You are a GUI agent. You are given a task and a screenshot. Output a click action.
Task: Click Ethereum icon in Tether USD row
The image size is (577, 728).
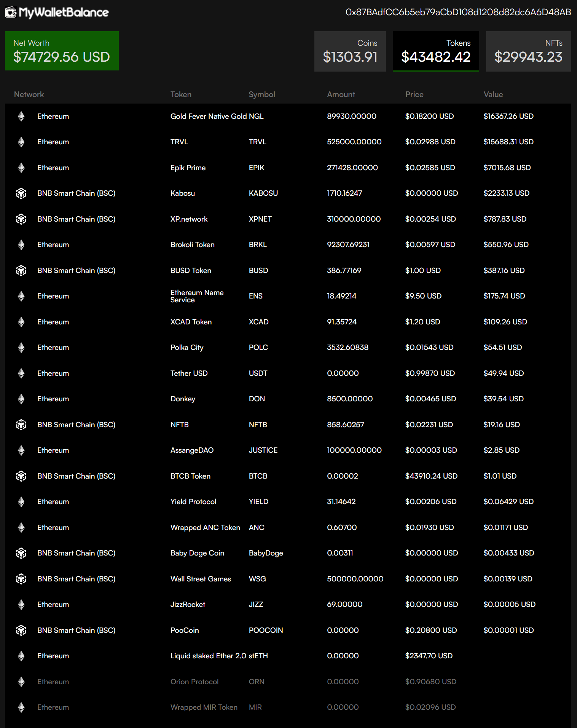[x=21, y=373]
